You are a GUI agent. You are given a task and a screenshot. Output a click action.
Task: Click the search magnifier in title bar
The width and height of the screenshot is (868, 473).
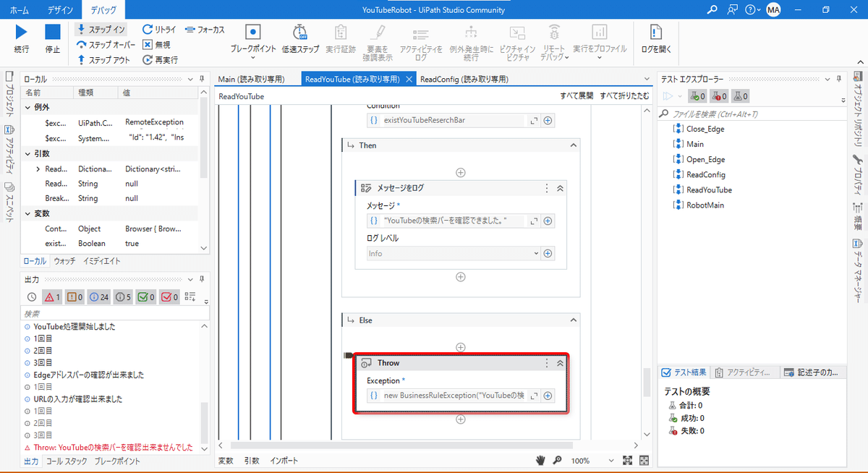coord(712,9)
